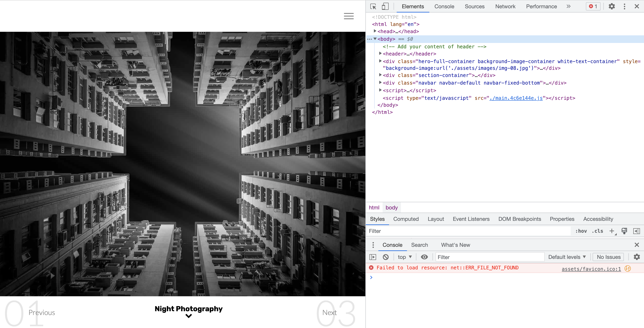Select the drawer Console tab
The height and width of the screenshot is (328, 644).
(x=392, y=245)
